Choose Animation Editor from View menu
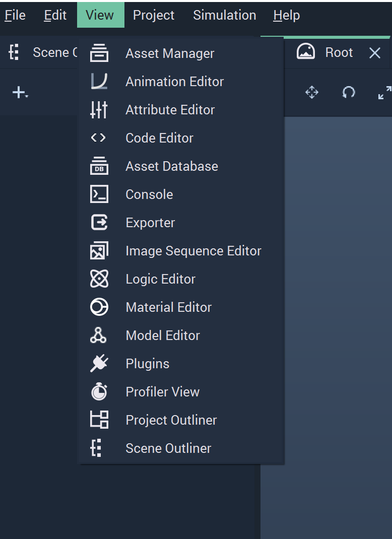The image size is (392, 539). [x=181, y=82]
